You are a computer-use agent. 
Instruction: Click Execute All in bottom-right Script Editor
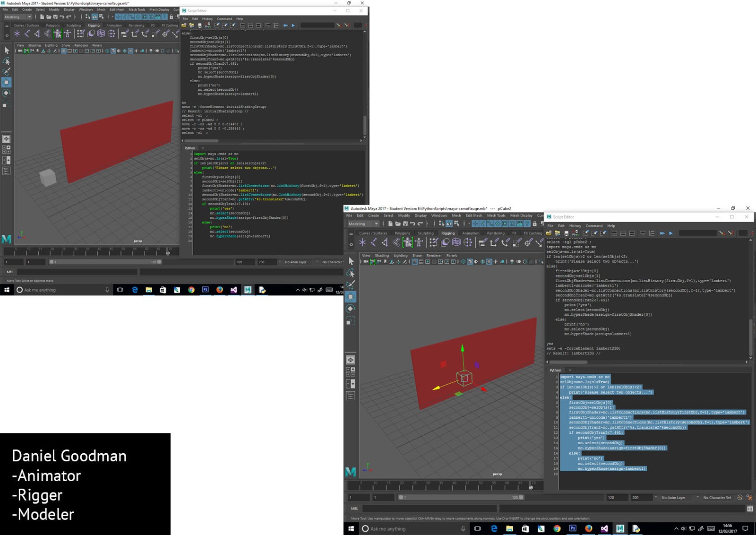(662, 233)
